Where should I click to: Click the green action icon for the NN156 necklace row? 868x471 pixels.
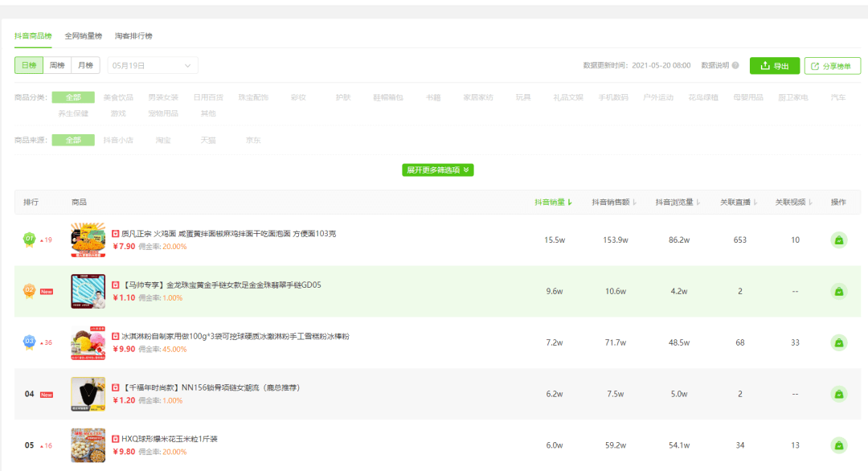click(838, 395)
